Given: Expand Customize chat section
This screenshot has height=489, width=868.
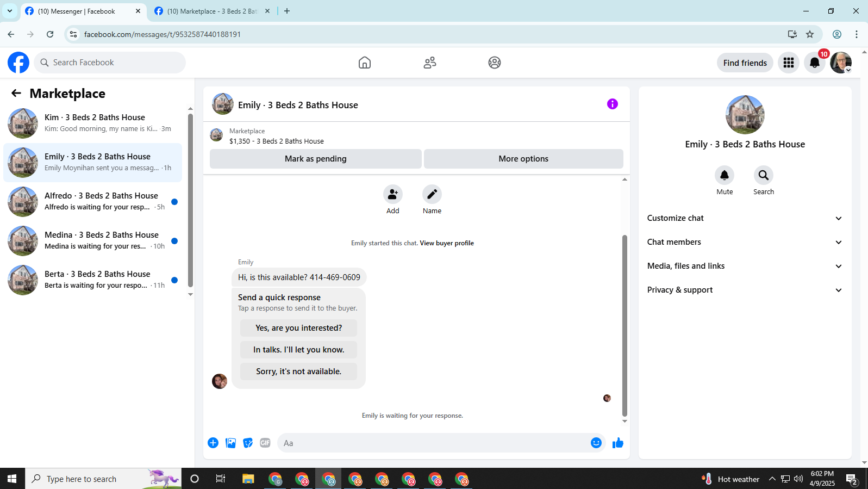Looking at the screenshot, I should click(x=745, y=218).
